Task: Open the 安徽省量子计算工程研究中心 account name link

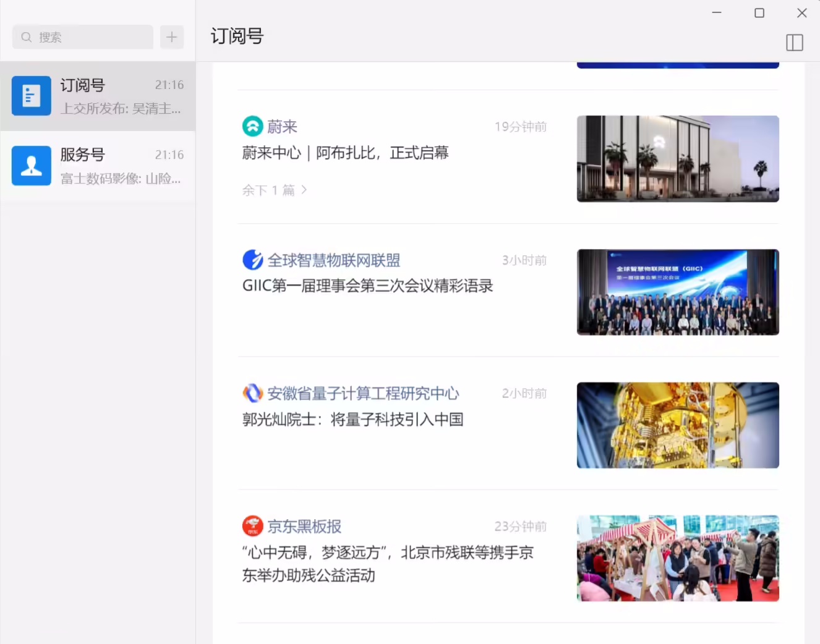Action: [364, 393]
